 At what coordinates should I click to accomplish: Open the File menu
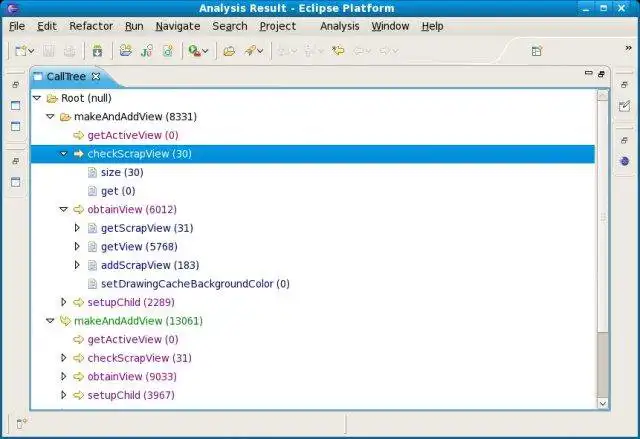[x=17, y=26]
